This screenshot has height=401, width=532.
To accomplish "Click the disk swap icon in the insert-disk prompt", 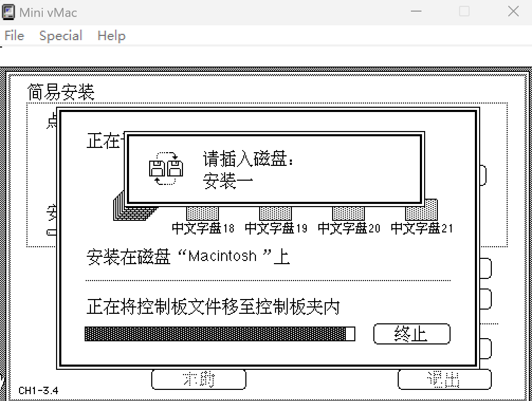I will pyautogui.click(x=166, y=167).
